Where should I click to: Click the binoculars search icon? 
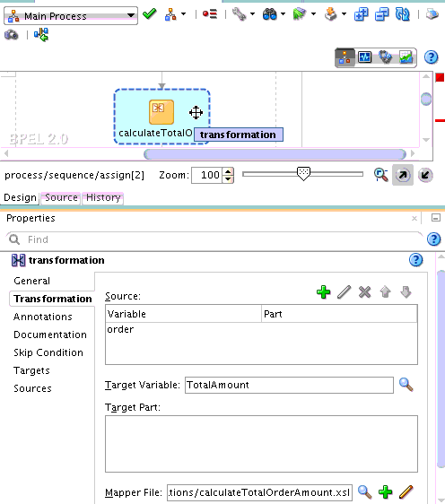point(269,14)
